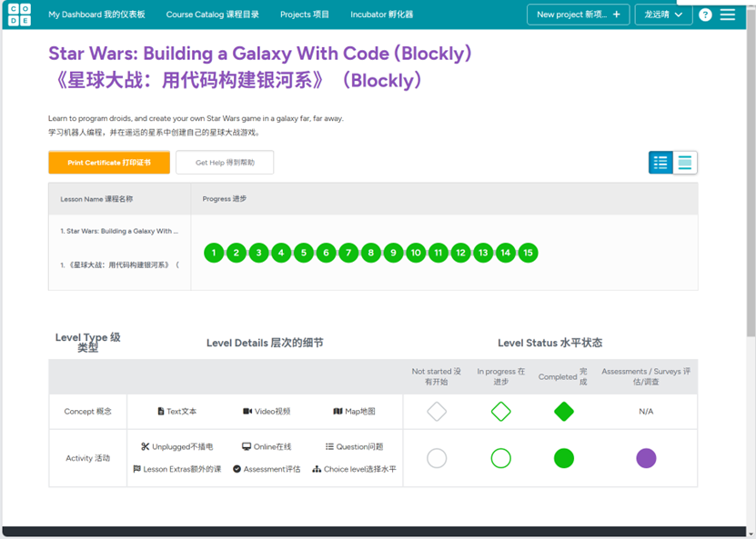Open level 6 progress bubble
756x539 pixels.
coord(326,253)
